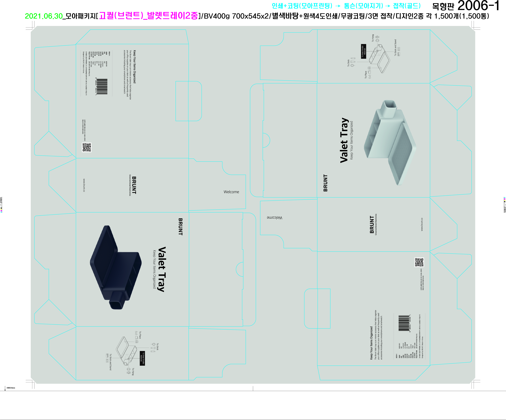Click the upright Welcome text
The image size is (506, 420).
click(x=231, y=192)
